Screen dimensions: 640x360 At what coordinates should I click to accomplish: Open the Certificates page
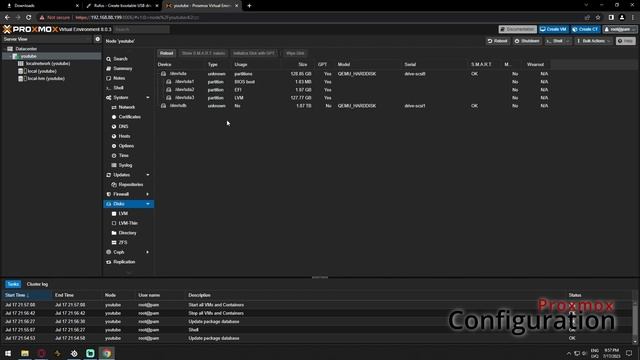[129, 117]
